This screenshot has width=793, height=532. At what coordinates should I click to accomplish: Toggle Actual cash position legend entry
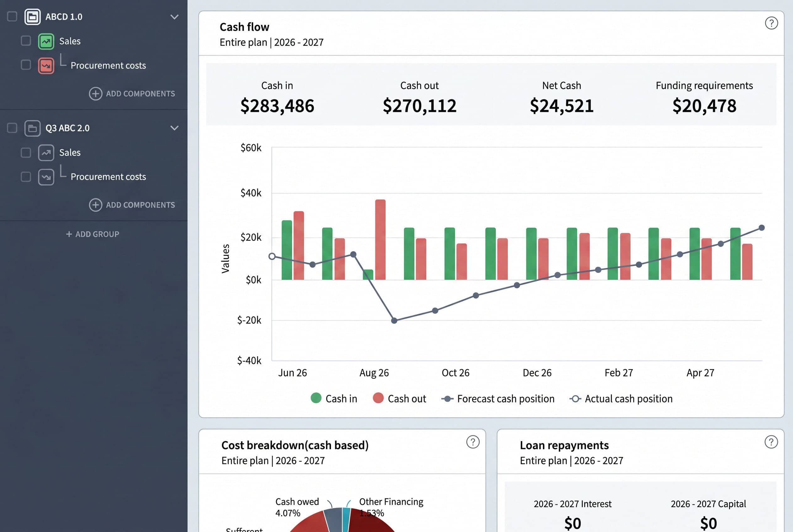(x=621, y=399)
